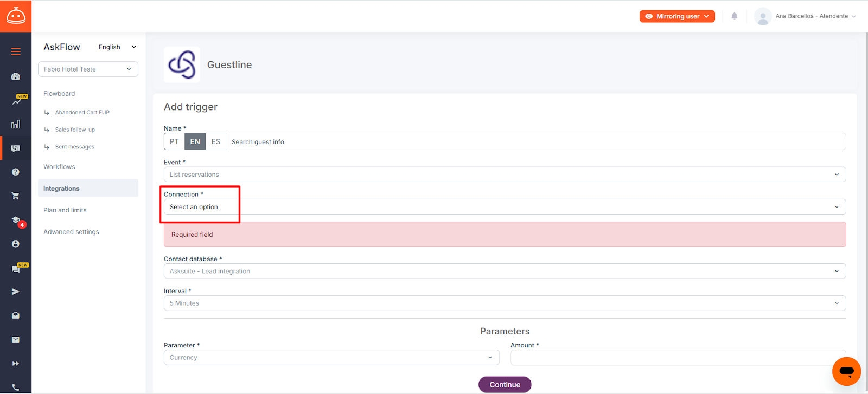Click the Guestline logo thumbnail
Screen dimensions: 868x394
click(x=182, y=64)
